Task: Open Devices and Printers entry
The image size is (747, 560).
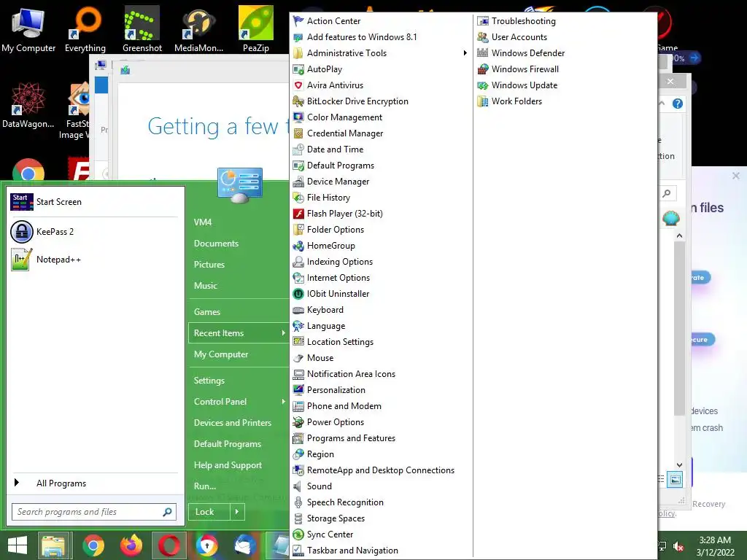Action: pyautogui.click(x=233, y=423)
